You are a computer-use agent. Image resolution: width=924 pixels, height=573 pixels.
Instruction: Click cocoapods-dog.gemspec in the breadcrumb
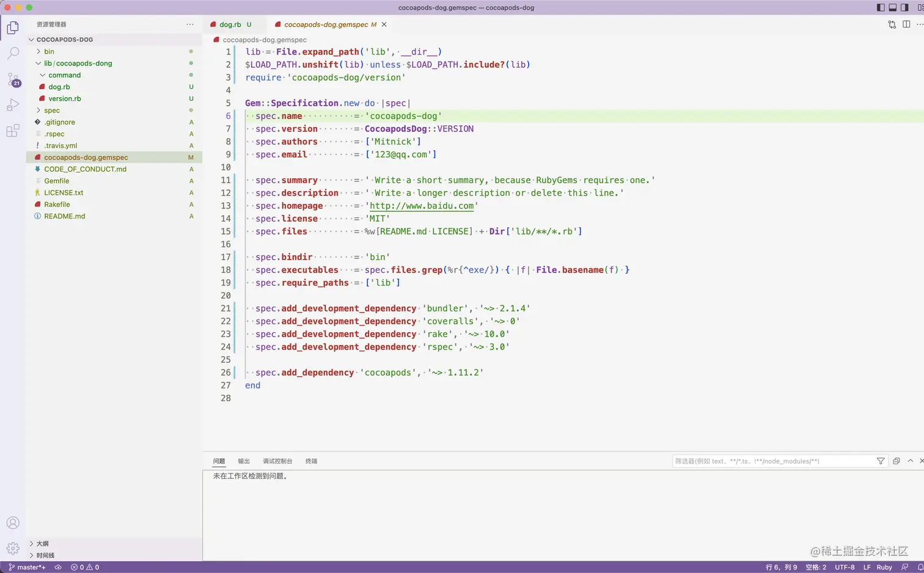264,40
